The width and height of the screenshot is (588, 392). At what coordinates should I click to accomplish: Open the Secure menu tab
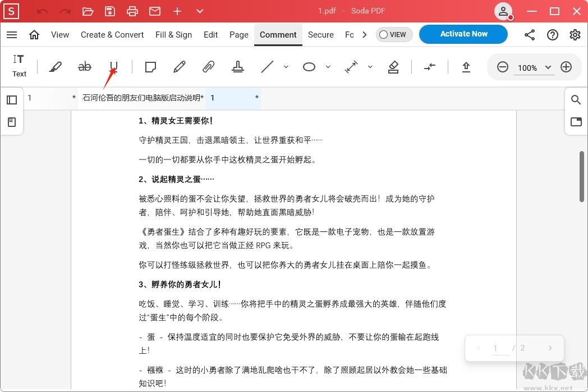(320, 34)
